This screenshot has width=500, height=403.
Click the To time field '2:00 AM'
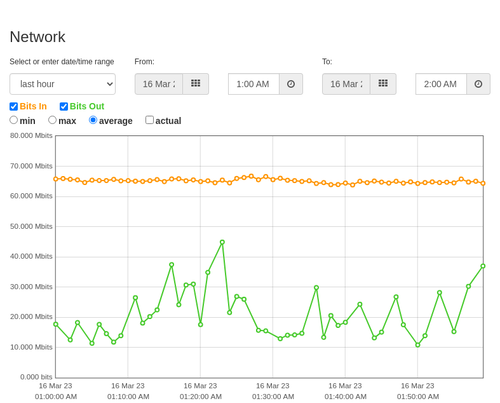coord(441,84)
